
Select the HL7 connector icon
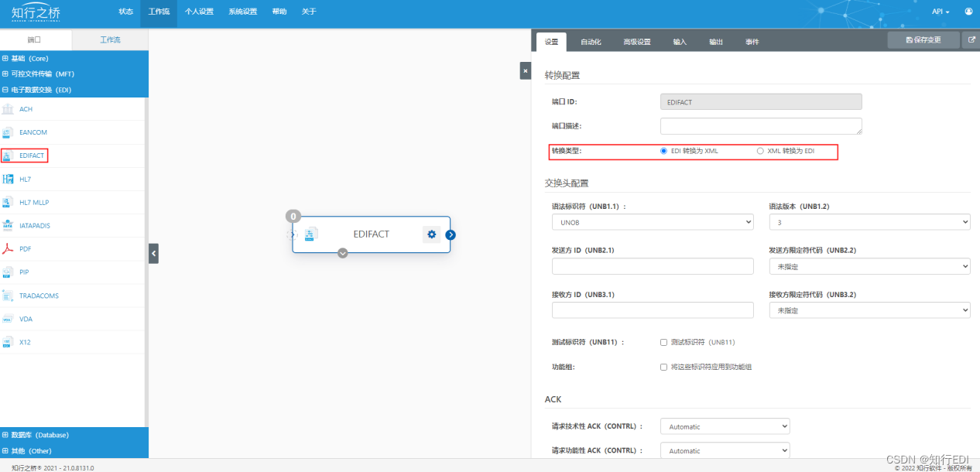coord(8,179)
